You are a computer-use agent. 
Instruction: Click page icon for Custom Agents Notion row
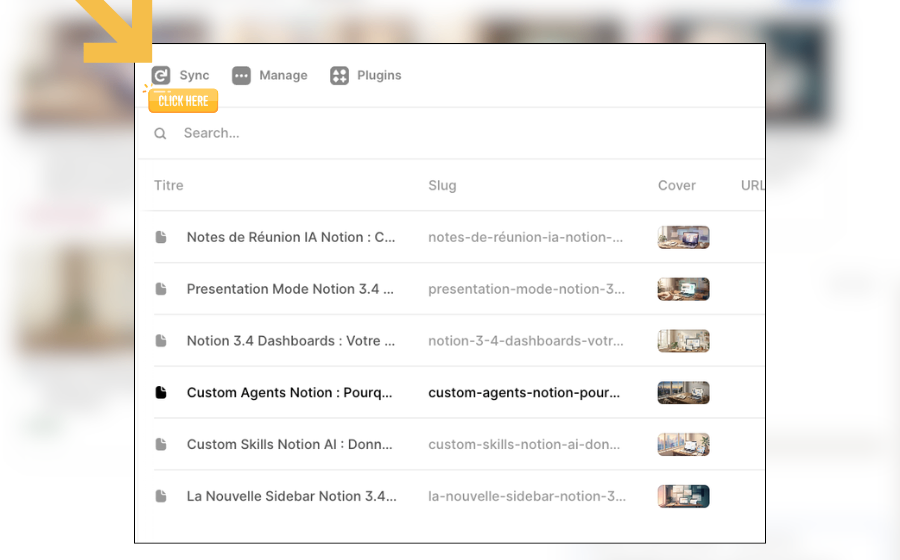point(161,392)
